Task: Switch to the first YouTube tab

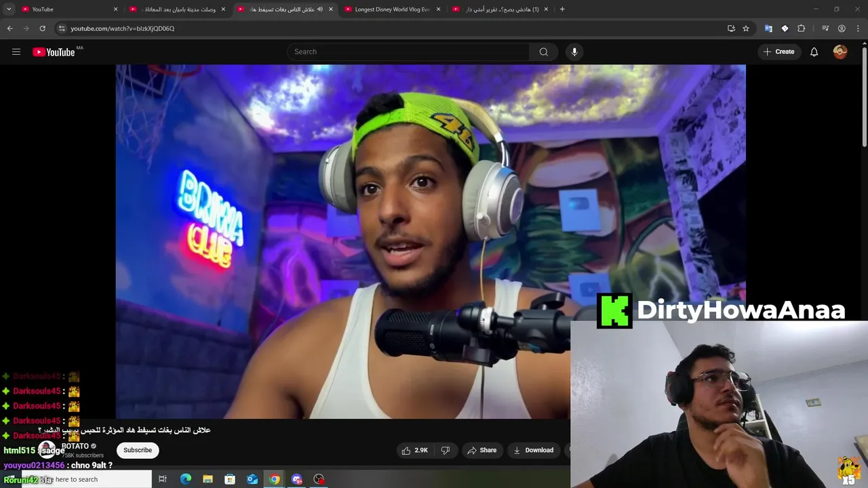Action: [68, 9]
